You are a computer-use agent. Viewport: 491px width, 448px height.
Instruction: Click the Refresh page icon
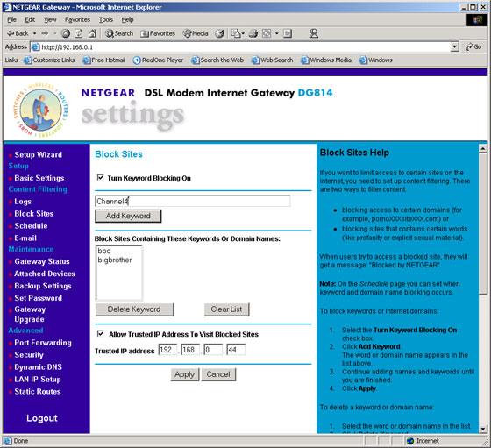(x=79, y=33)
